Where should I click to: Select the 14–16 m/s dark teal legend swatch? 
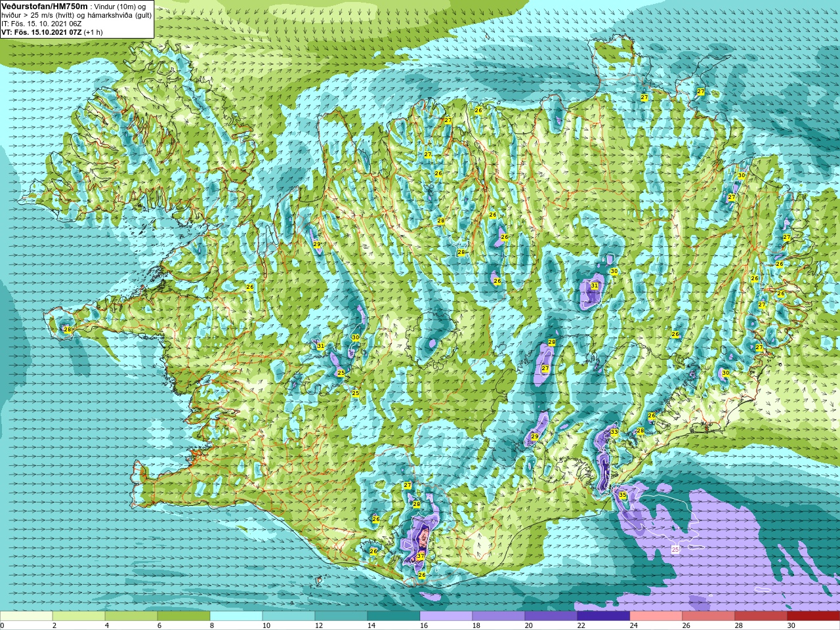[394, 616]
